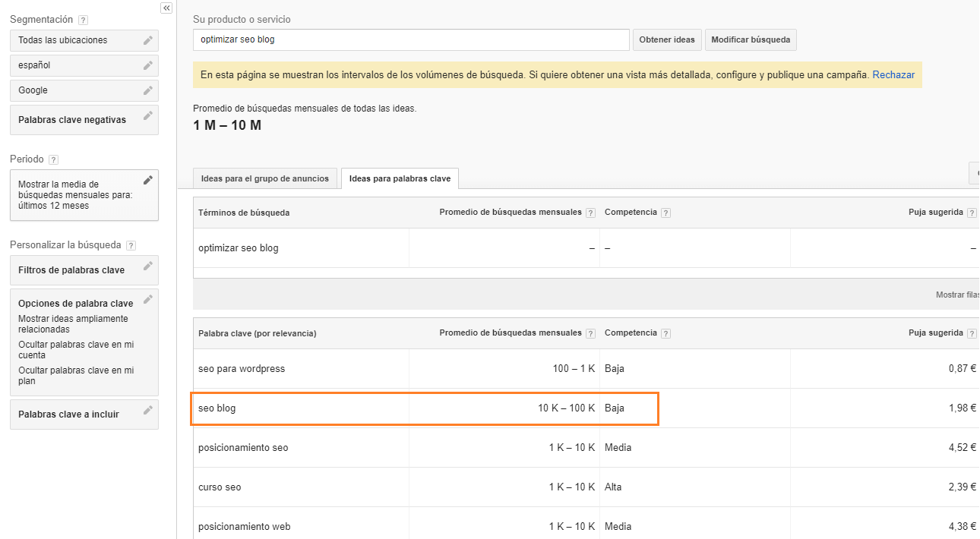Select the Ideas para palabras clave tab
The image size is (980, 539).
[x=400, y=178]
